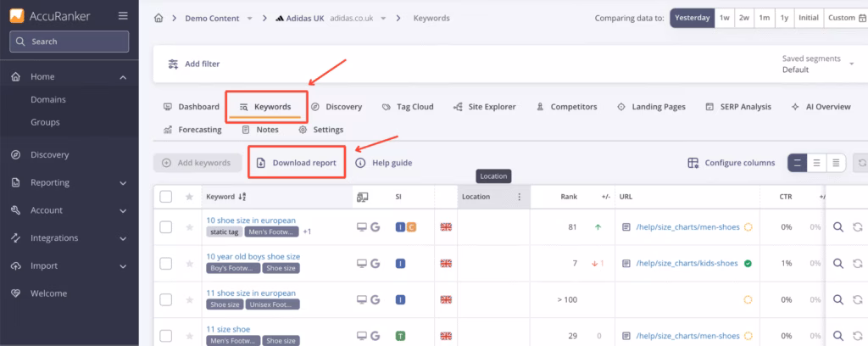868x346 pixels.
Task: Click the Add filter sliders icon
Action: (173, 64)
